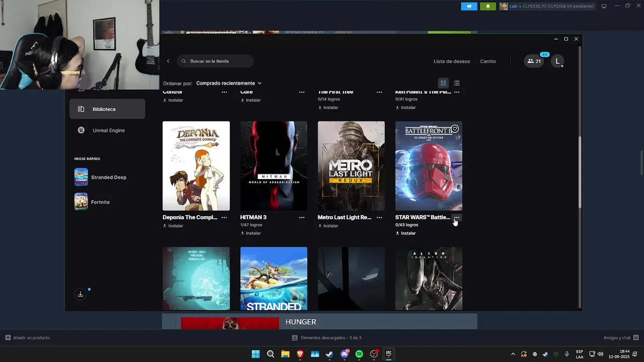Viewport: 644px width, 362px height.
Task: Toggle favorite heart on Star Wars Battlefront II
Action: click(455, 129)
